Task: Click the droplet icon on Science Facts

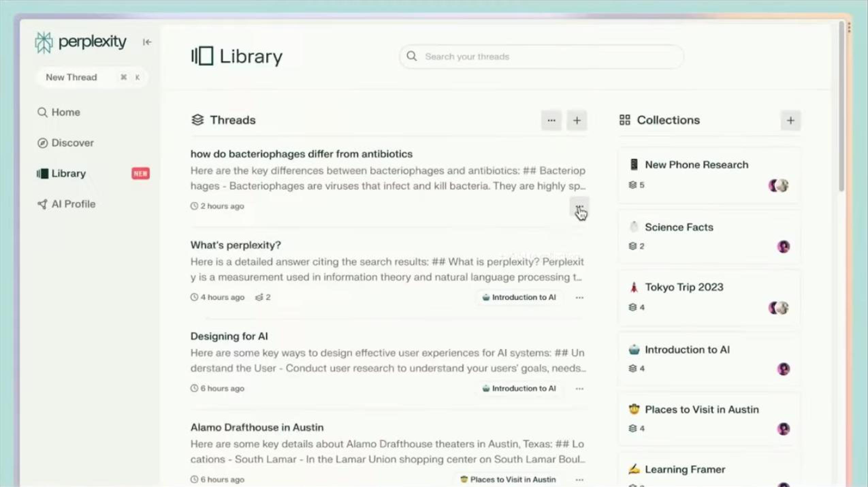Action: pyautogui.click(x=634, y=227)
